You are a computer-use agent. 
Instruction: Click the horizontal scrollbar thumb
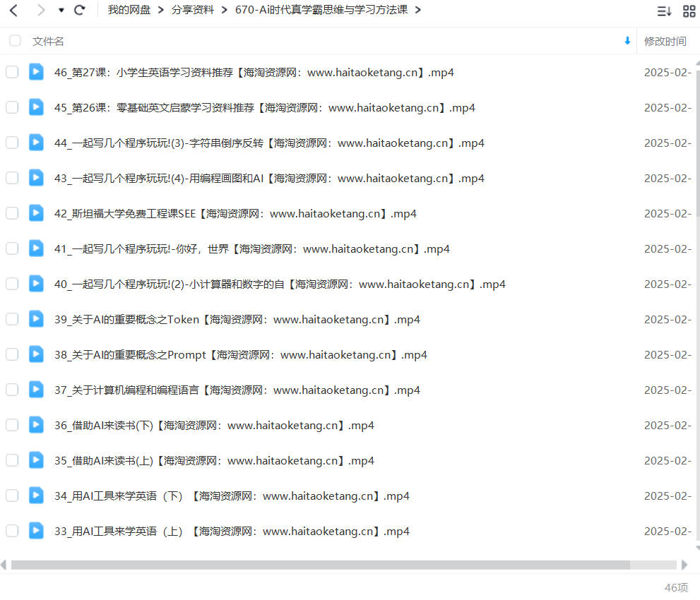[320, 565]
